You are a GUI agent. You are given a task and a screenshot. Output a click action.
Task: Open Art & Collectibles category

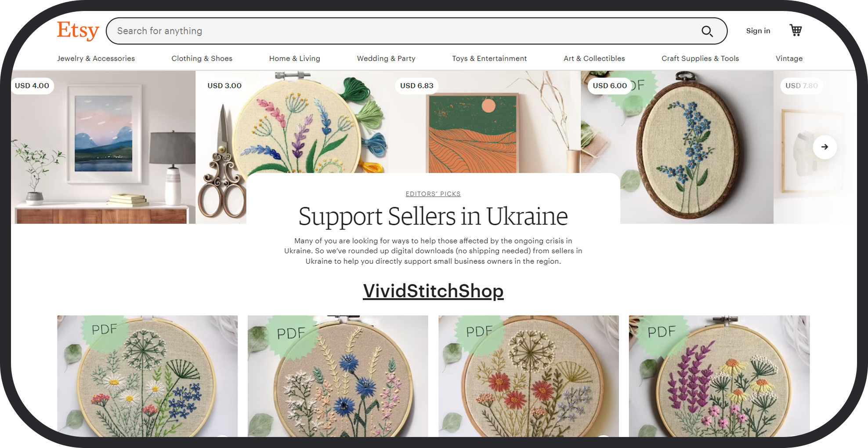(594, 58)
